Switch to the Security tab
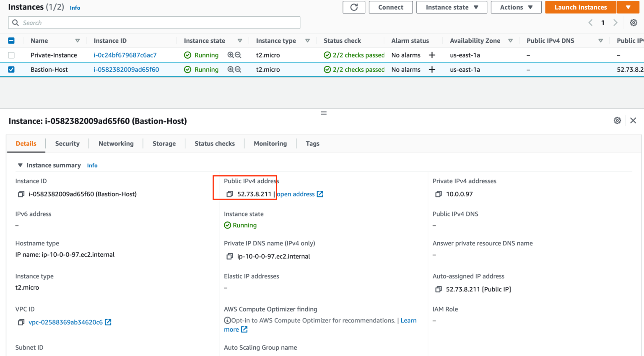Viewport: 644px width, 356px height. click(67, 143)
